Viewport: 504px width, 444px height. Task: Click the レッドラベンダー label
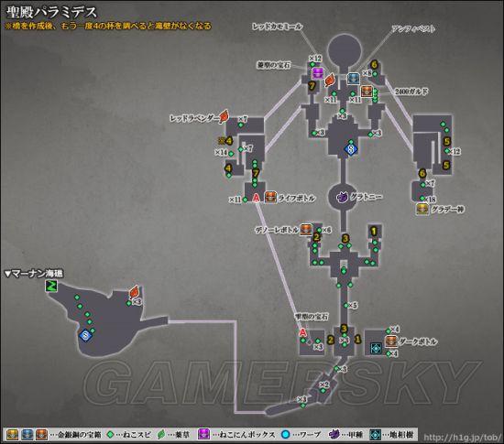194,118
